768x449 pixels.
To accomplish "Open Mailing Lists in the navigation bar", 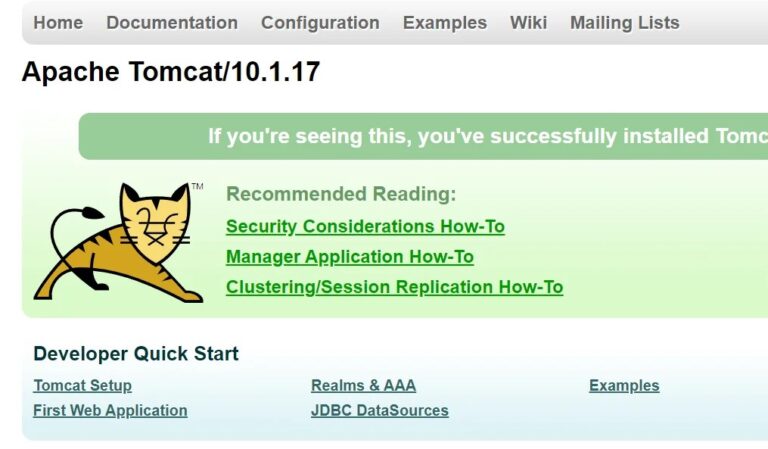I will coord(625,23).
